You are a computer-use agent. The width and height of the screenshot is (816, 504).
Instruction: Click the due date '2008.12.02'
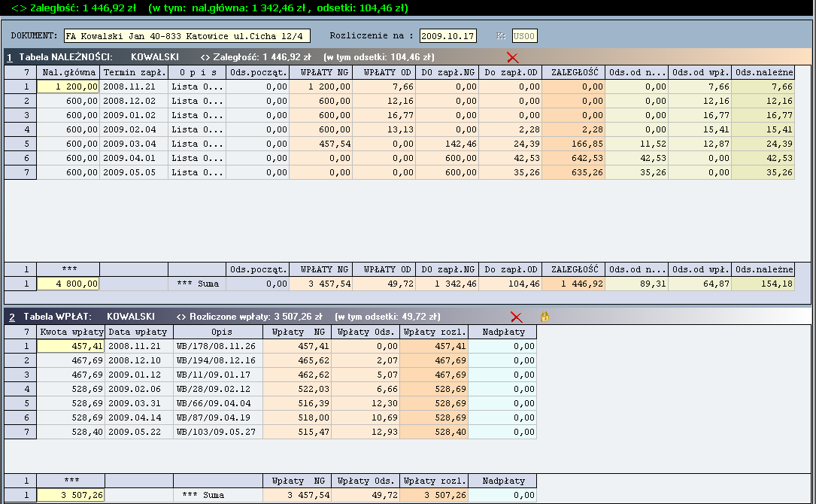pos(135,101)
